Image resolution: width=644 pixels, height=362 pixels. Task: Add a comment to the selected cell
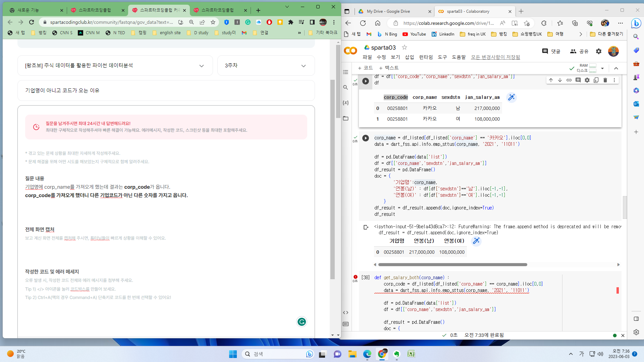click(x=578, y=80)
